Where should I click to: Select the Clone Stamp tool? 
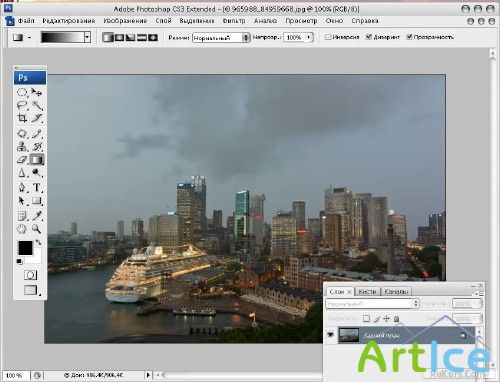pos(22,147)
